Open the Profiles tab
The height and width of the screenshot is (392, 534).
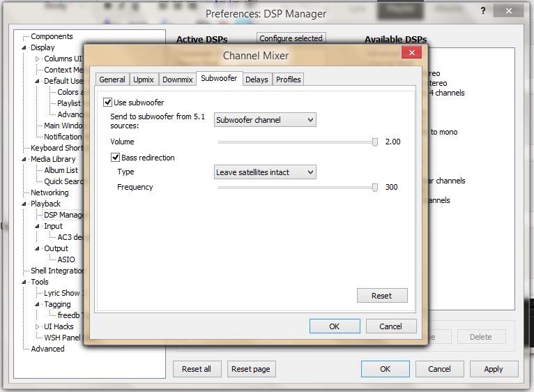click(x=288, y=80)
